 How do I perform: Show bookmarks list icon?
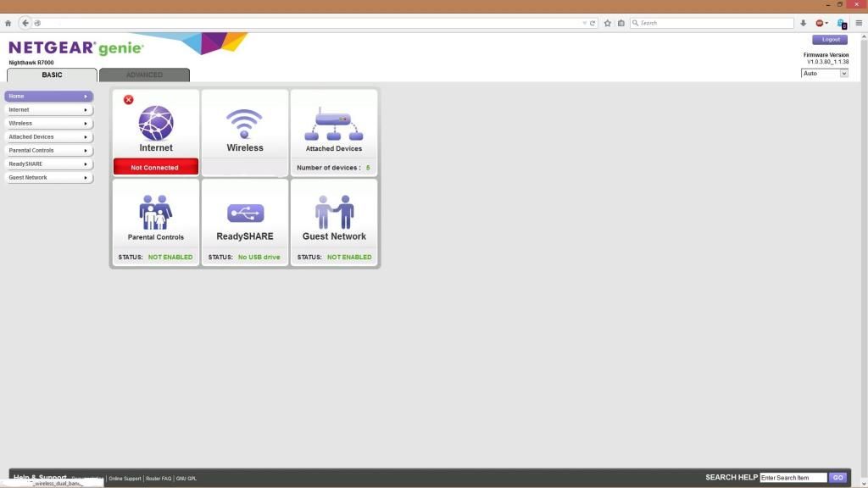click(x=621, y=23)
